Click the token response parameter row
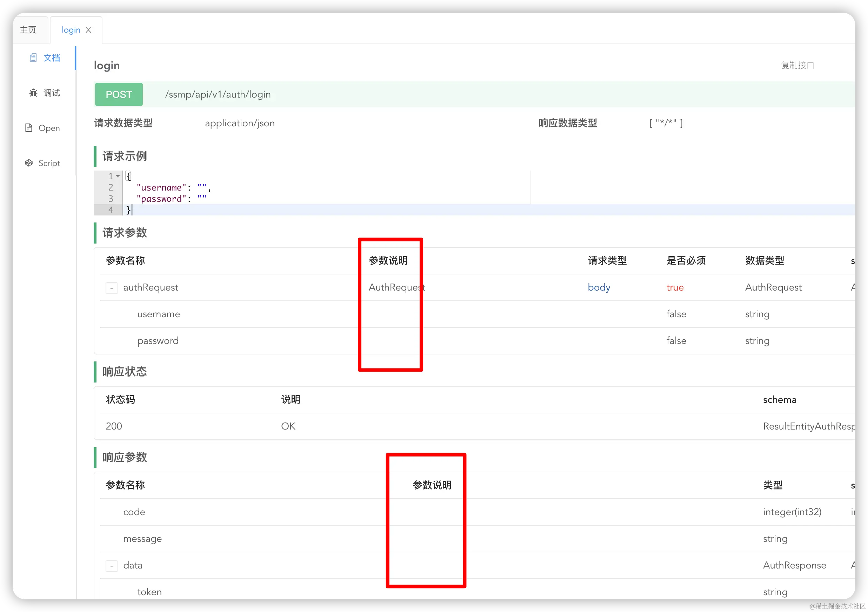This screenshot has width=868, height=612. coord(149,592)
